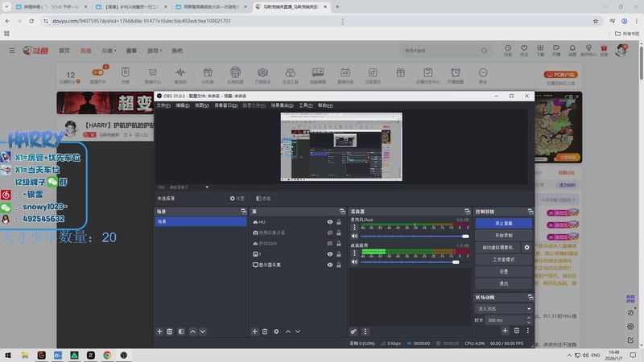Screen dimensions: 644x362
Task: Click Douyu PC客户端 button
Action: [560, 74]
